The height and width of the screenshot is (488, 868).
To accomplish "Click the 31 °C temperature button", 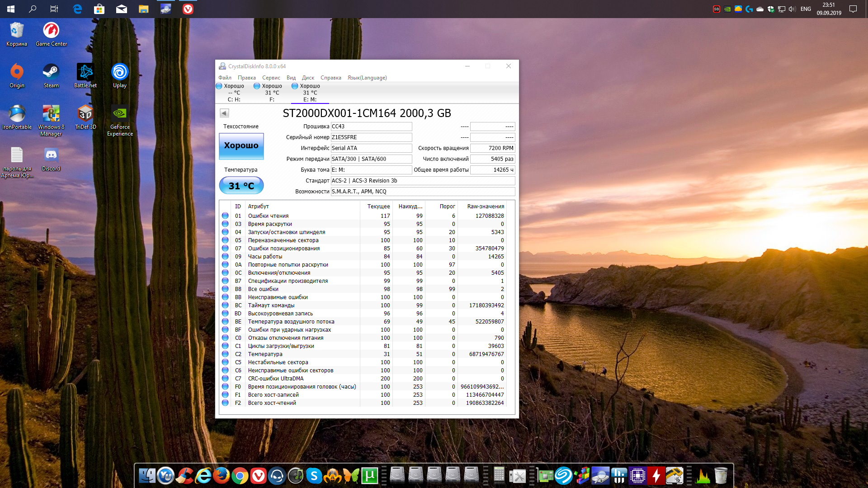I will click(241, 186).
